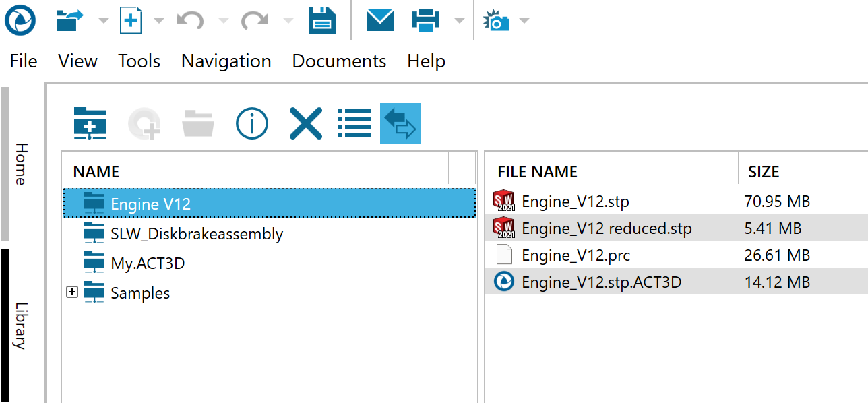
Task: Click the Print icon in toolbar
Action: 426,20
